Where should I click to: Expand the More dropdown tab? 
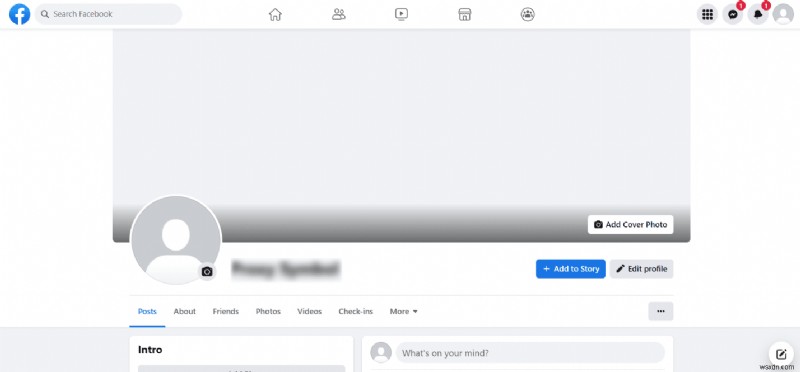point(404,311)
